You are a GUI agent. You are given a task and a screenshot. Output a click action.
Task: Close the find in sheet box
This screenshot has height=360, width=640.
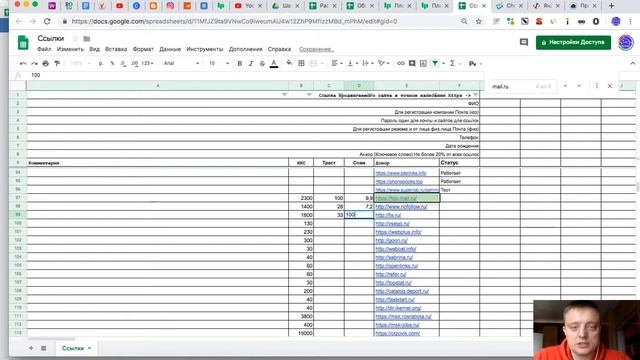coord(610,86)
